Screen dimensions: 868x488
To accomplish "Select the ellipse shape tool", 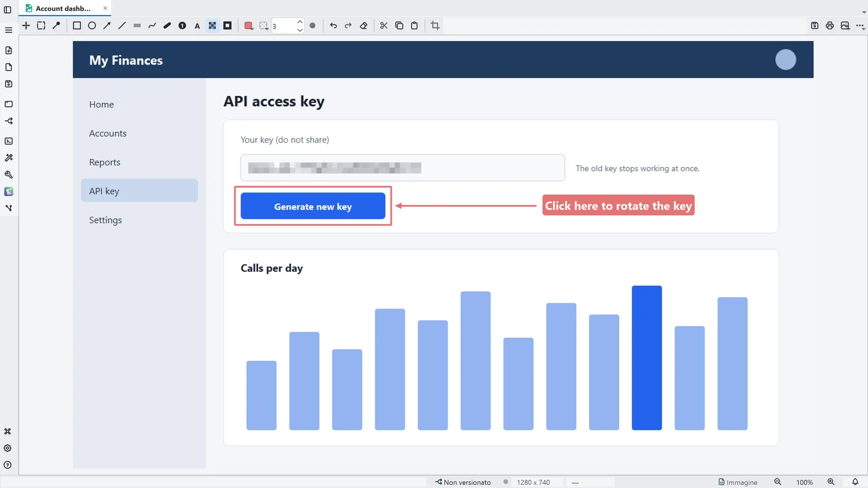I will tap(92, 25).
